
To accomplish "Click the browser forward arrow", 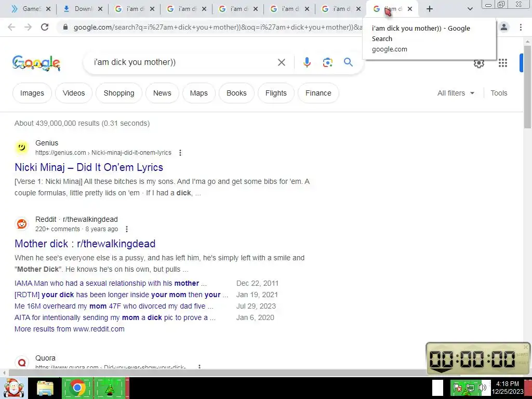I will tap(28, 27).
